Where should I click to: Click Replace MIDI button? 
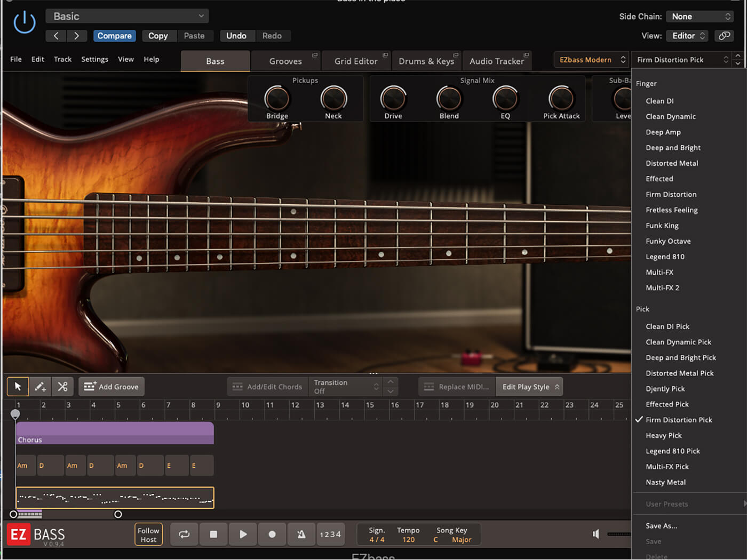pyautogui.click(x=456, y=386)
